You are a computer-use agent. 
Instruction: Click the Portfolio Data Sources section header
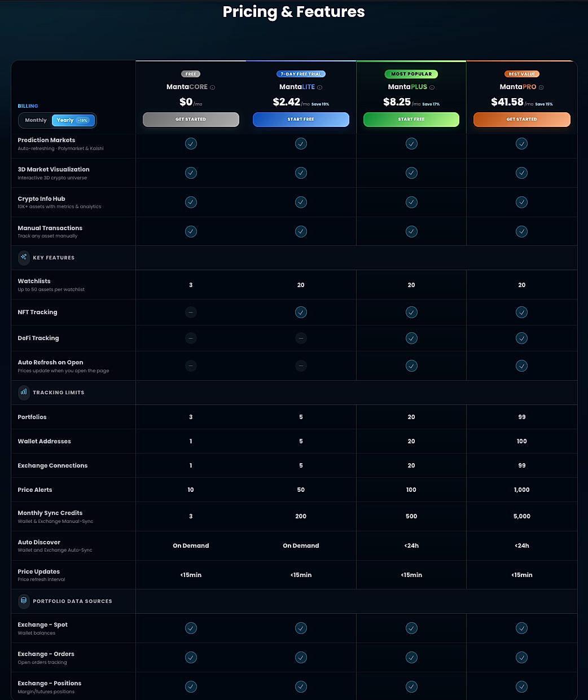click(x=72, y=601)
